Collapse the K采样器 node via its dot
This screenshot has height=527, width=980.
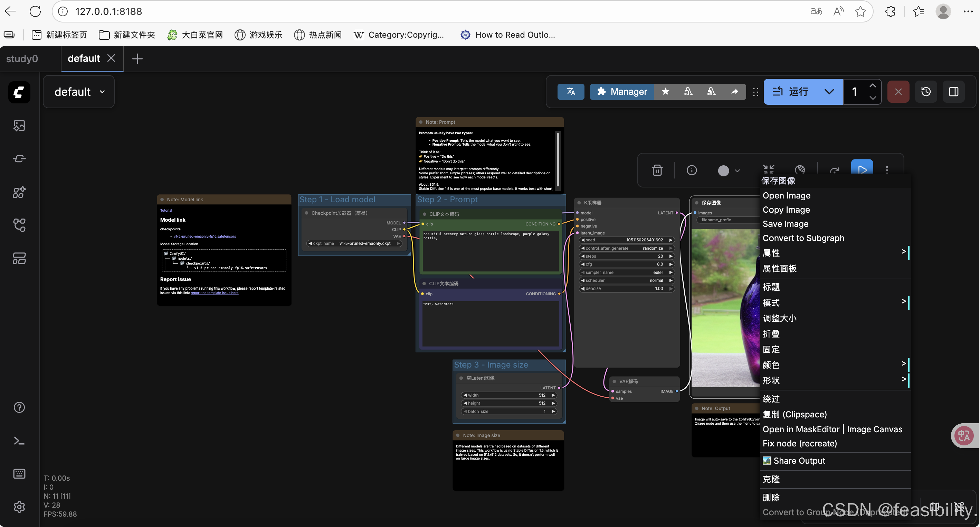tap(579, 203)
